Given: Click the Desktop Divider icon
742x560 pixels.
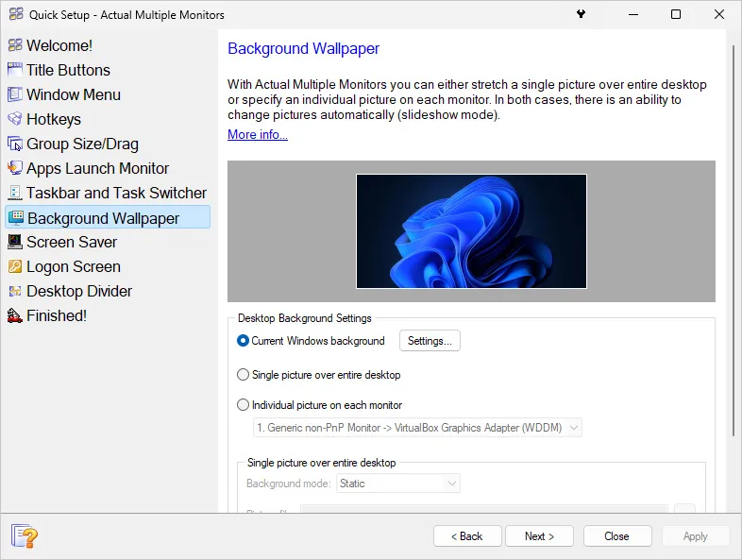Looking at the screenshot, I should (15, 291).
